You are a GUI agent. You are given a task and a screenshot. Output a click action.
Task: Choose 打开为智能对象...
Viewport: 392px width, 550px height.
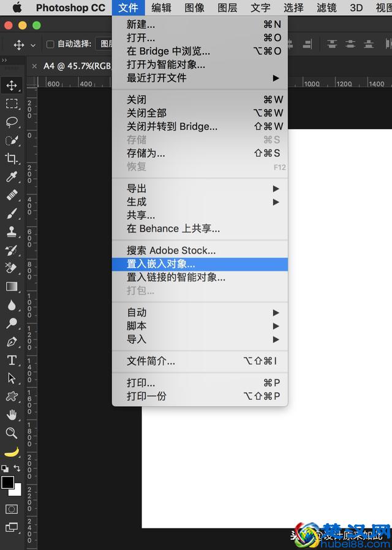click(200, 64)
